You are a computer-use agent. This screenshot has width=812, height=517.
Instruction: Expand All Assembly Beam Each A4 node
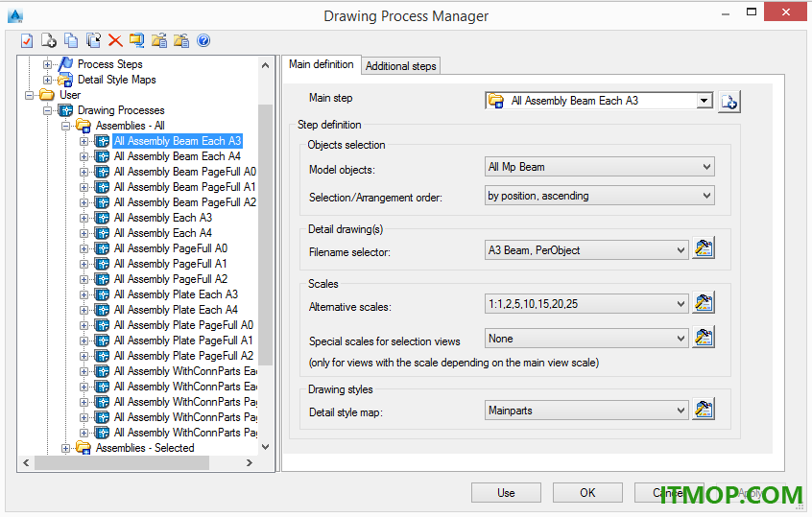[x=84, y=156]
